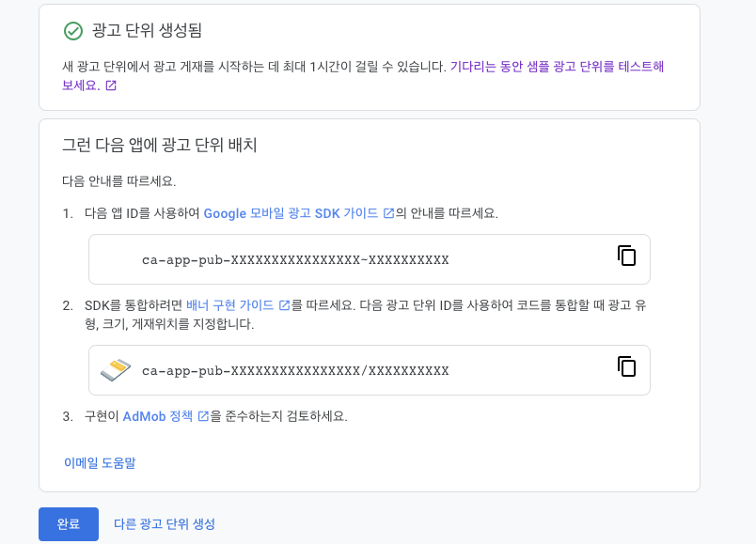The width and height of the screenshot is (756, 544).
Task: Select the ad unit ID text with slash
Action: (295, 370)
